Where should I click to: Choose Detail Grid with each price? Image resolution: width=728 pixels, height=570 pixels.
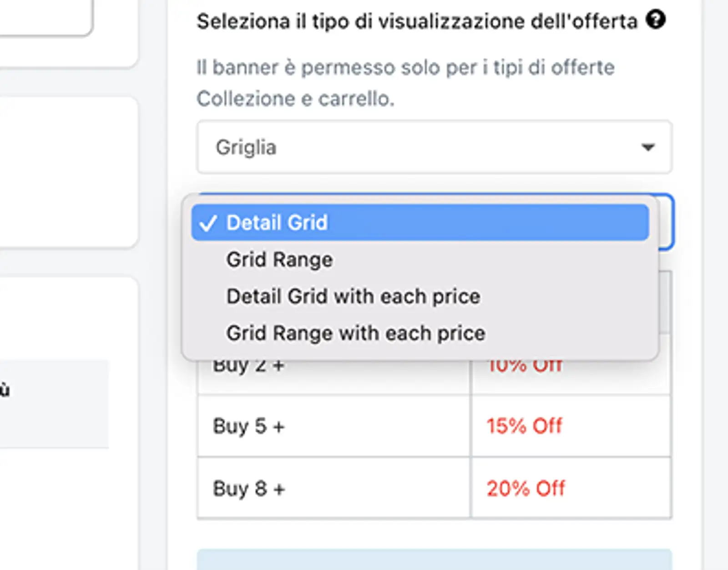pos(353,297)
